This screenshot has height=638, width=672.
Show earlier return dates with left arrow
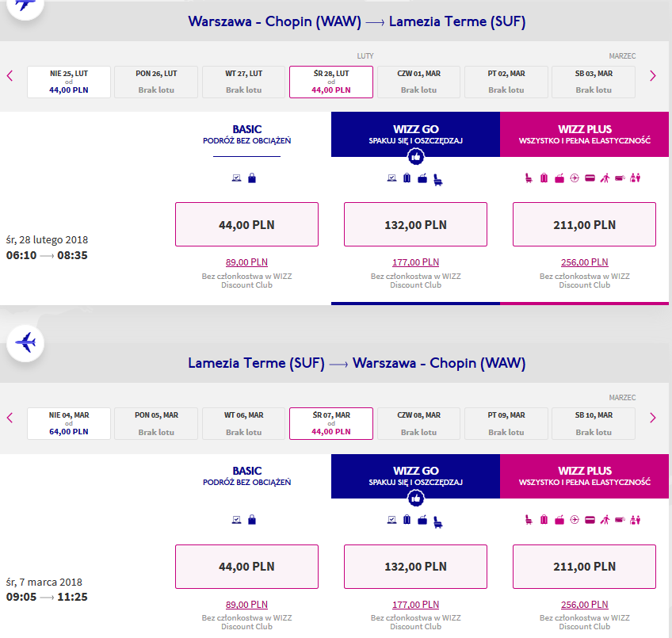click(x=10, y=418)
